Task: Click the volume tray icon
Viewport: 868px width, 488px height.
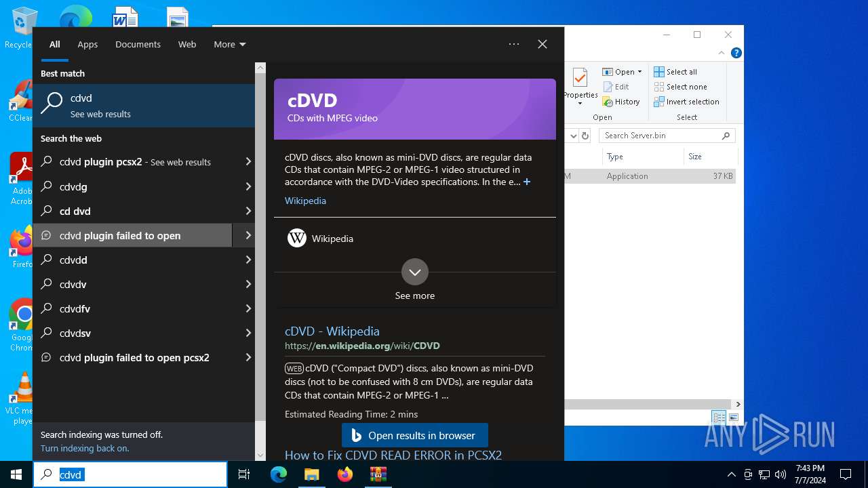Action: [781, 474]
